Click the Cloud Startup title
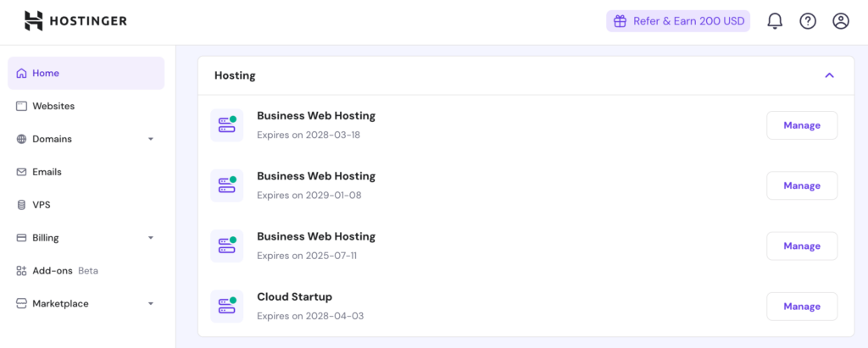This screenshot has width=868, height=348. (294, 296)
